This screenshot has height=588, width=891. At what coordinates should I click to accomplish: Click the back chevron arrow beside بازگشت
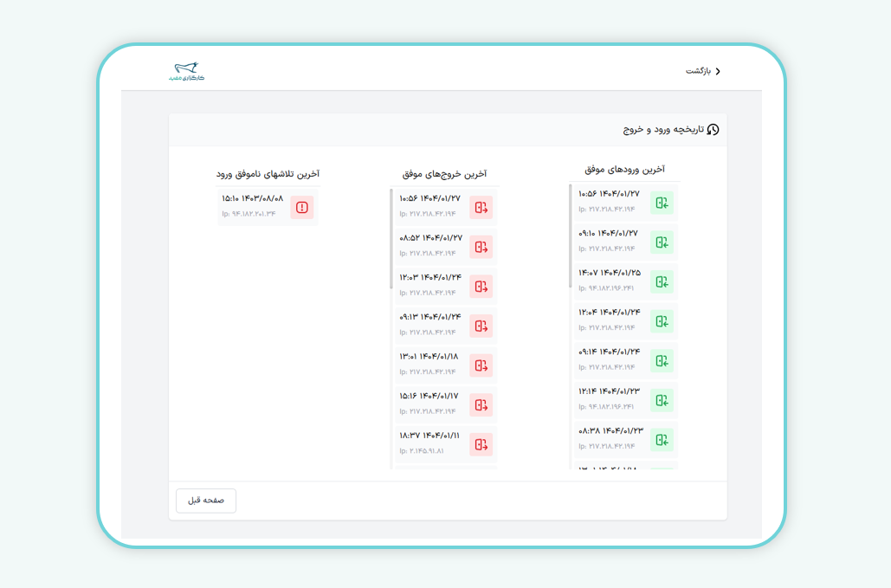coord(717,71)
